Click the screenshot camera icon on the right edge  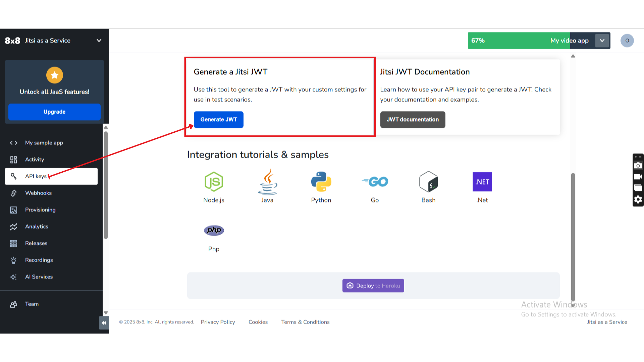point(638,166)
